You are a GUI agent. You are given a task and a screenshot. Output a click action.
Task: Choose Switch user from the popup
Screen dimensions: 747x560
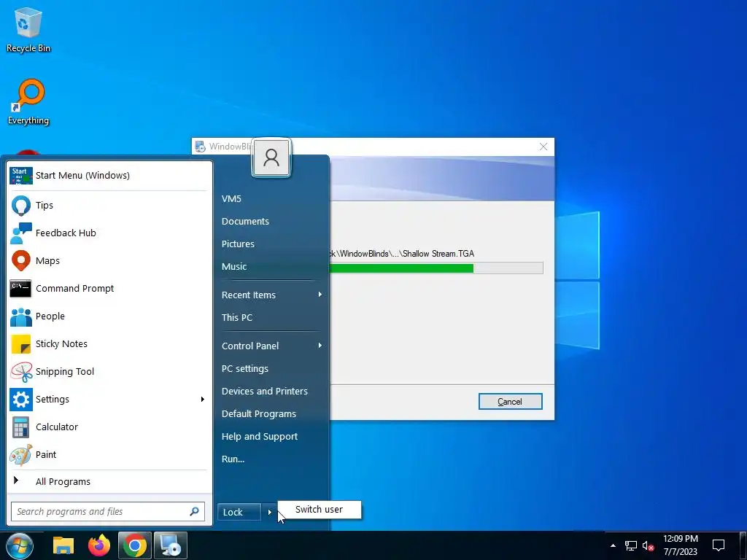(320, 510)
